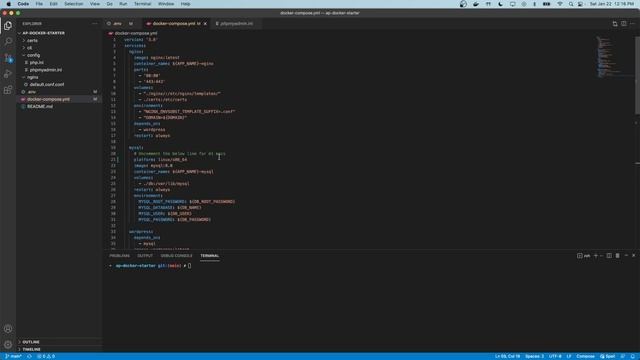Open the Search view in activity bar
The height and width of the screenshot is (360, 640).
click(x=8, y=42)
